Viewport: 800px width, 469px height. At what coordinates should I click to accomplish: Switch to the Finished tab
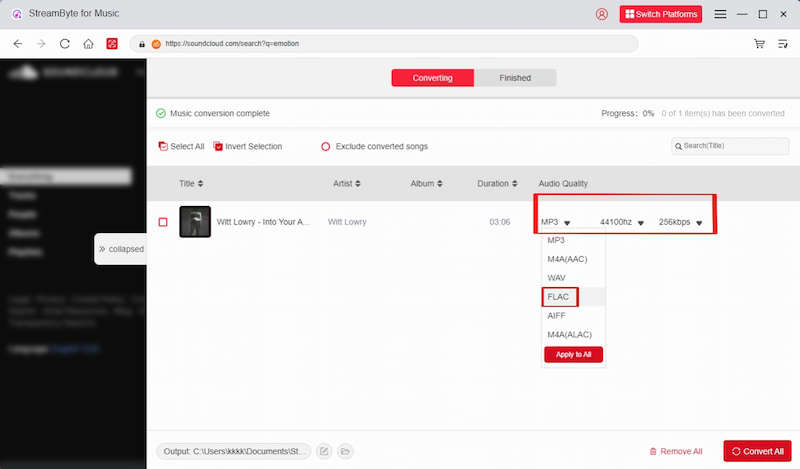coord(515,78)
